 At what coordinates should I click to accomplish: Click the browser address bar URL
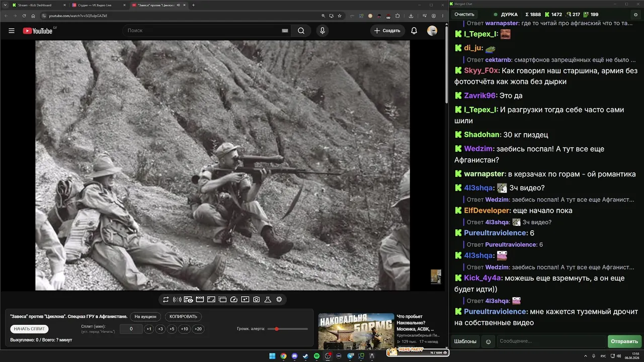click(x=78, y=16)
